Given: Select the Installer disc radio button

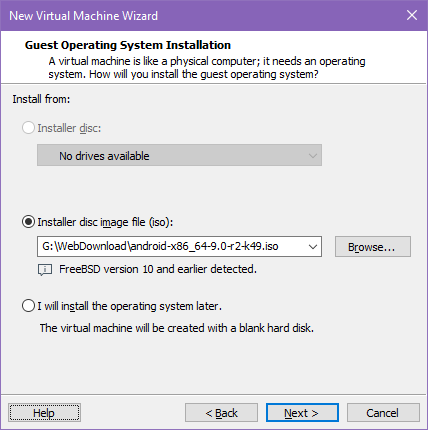Looking at the screenshot, I should 28,128.
